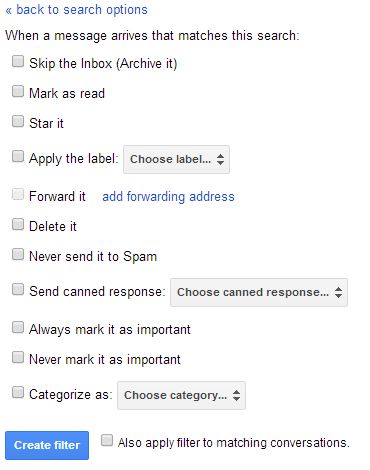Toggle the Categorize as checkbox
The height and width of the screenshot is (470, 370).
(18, 392)
